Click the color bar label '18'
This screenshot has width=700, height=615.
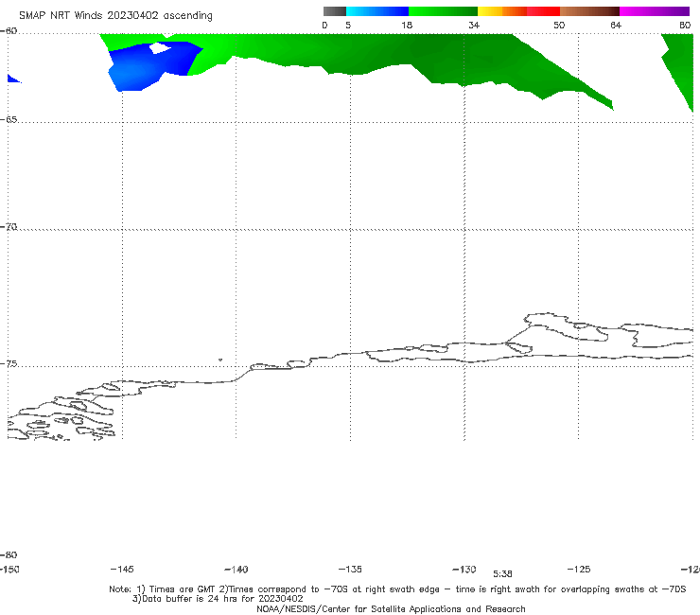tap(407, 26)
